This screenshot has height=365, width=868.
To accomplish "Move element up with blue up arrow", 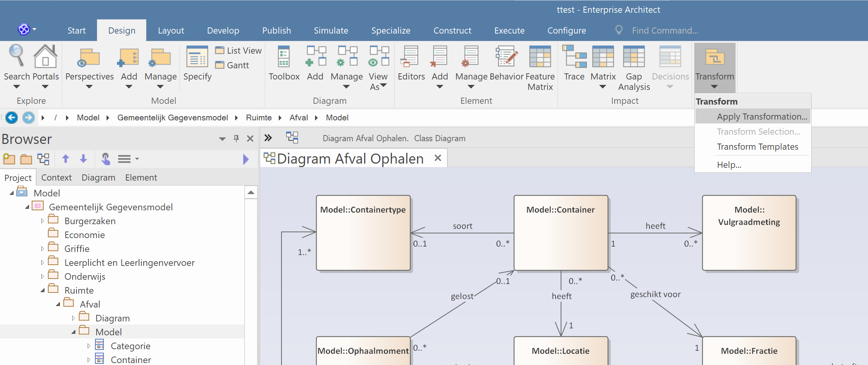I will [x=66, y=159].
